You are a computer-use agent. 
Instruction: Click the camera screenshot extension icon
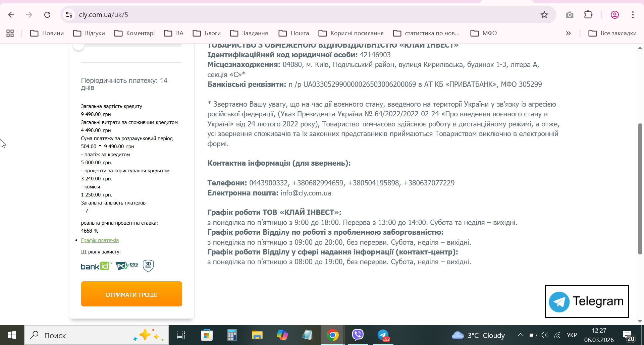(570, 15)
